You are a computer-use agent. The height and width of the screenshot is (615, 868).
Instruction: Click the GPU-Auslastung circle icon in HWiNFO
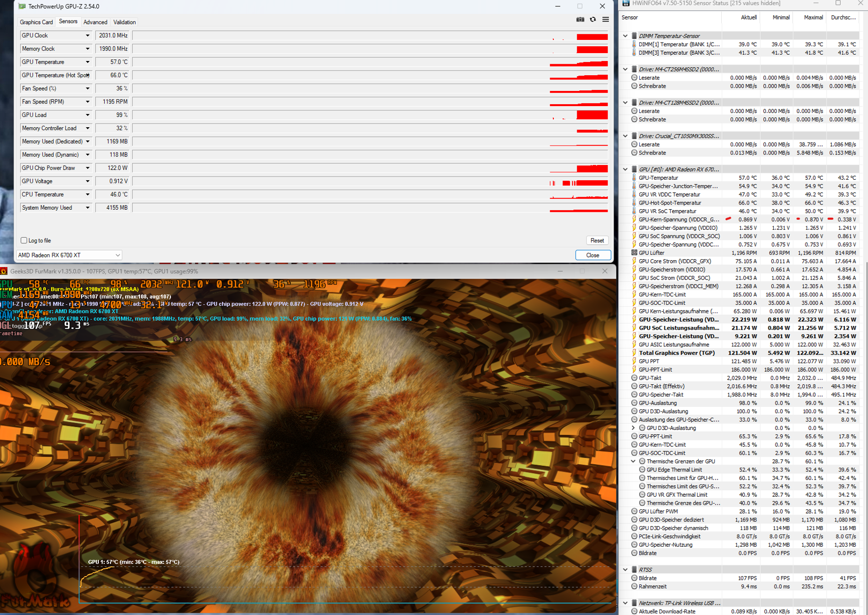[x=634, y=403]
